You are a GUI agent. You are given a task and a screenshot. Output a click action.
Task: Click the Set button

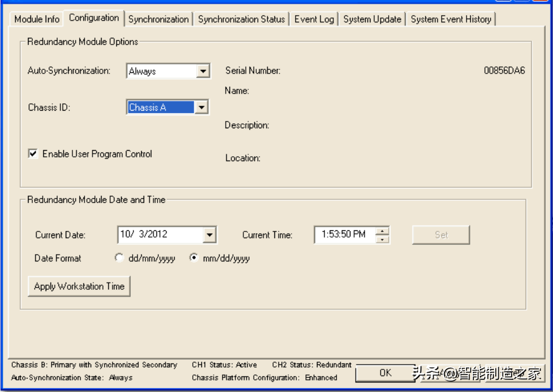coord(441,235)
